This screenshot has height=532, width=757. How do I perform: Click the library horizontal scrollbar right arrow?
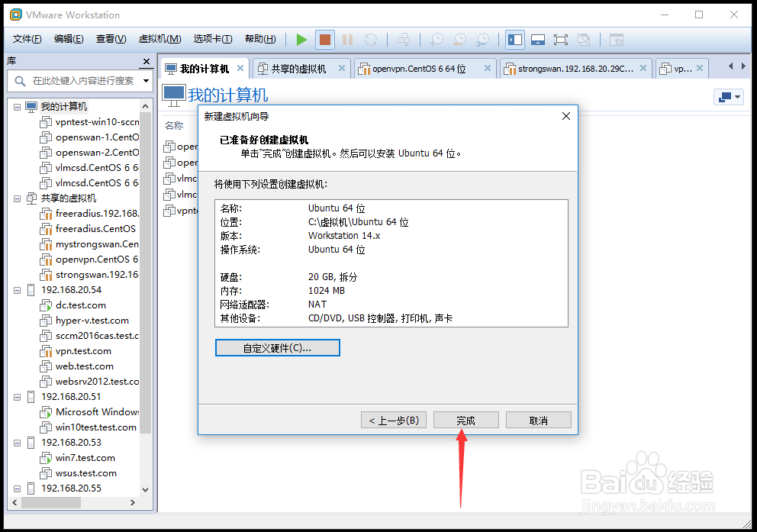coord(133,502)
